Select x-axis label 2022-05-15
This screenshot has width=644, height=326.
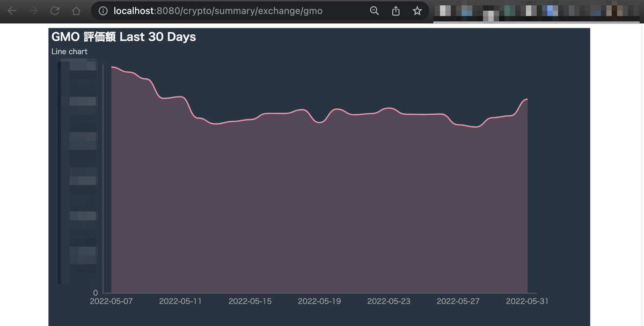point(250,301)
